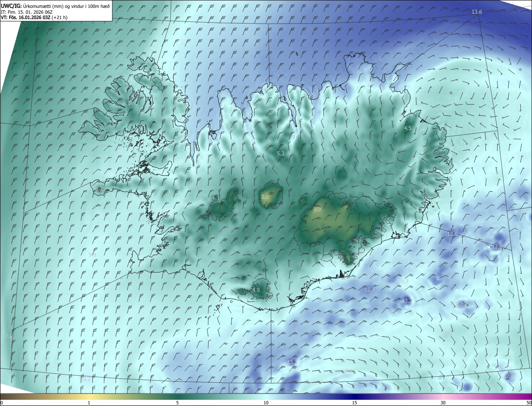This screenshot has width=532, height=406.
Task: Click the 6.0 value over the Westfjords
Action: point(127,103)
